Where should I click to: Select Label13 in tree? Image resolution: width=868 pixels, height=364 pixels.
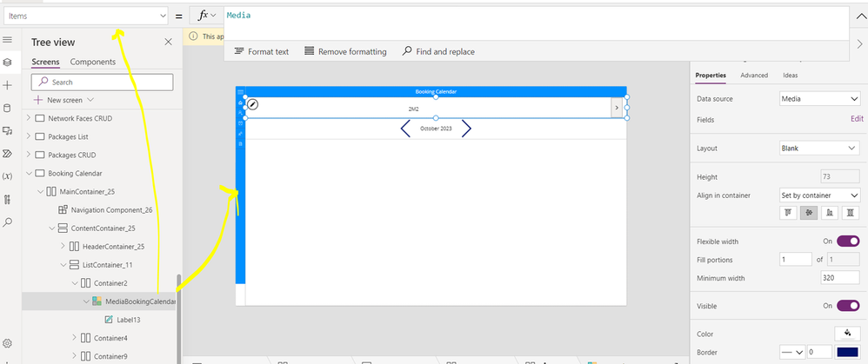129,320
